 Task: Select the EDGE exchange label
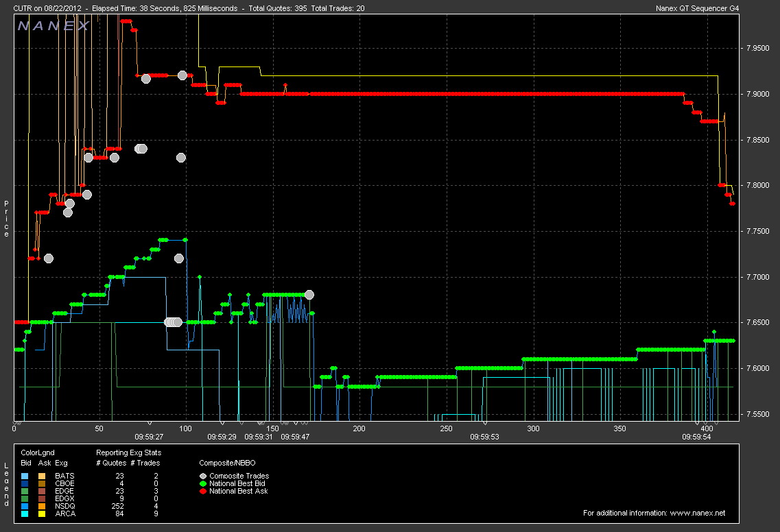click(x=64, y=492)
